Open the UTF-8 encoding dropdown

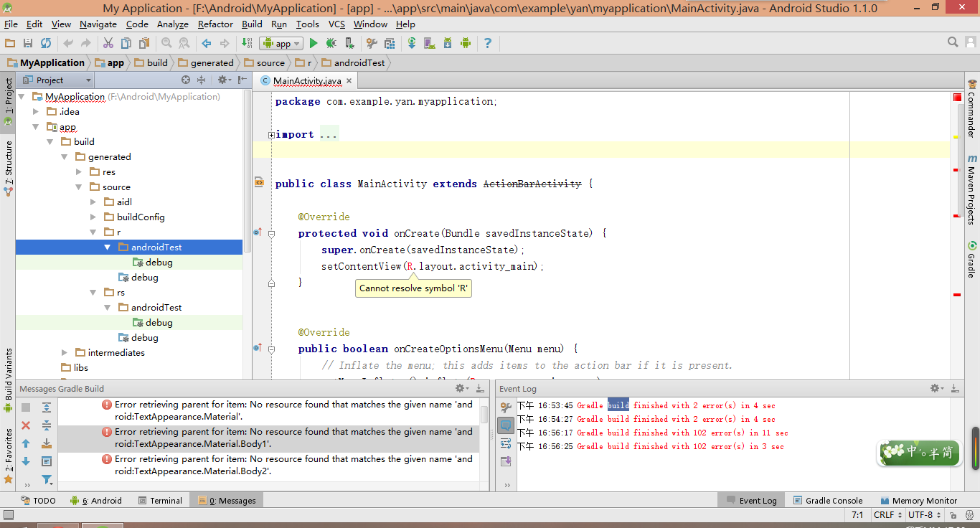click(x=924, y=515)
